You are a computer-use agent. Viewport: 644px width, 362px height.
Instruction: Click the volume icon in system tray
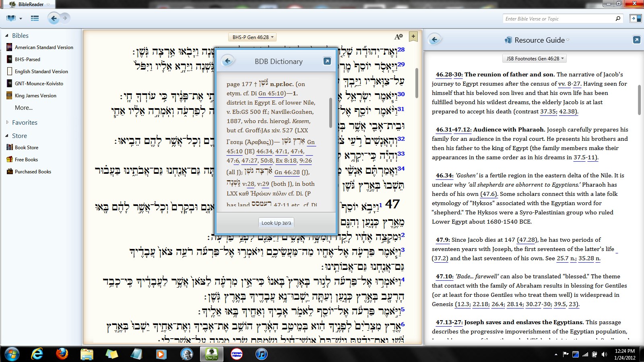click(x=604, y=354)
